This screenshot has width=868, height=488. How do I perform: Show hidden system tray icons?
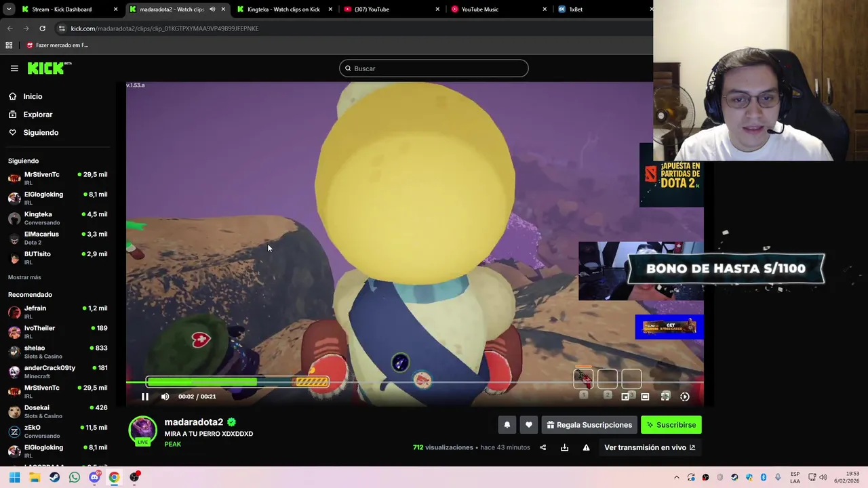coord(676,477)
